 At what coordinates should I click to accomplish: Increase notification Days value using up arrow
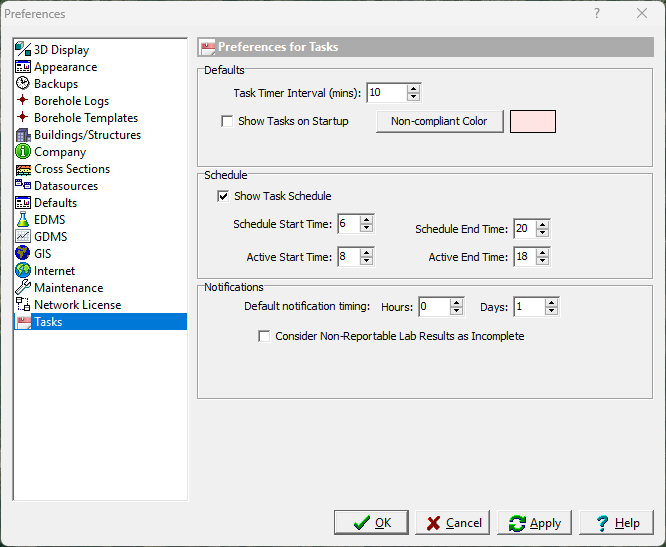pos(552,302)
